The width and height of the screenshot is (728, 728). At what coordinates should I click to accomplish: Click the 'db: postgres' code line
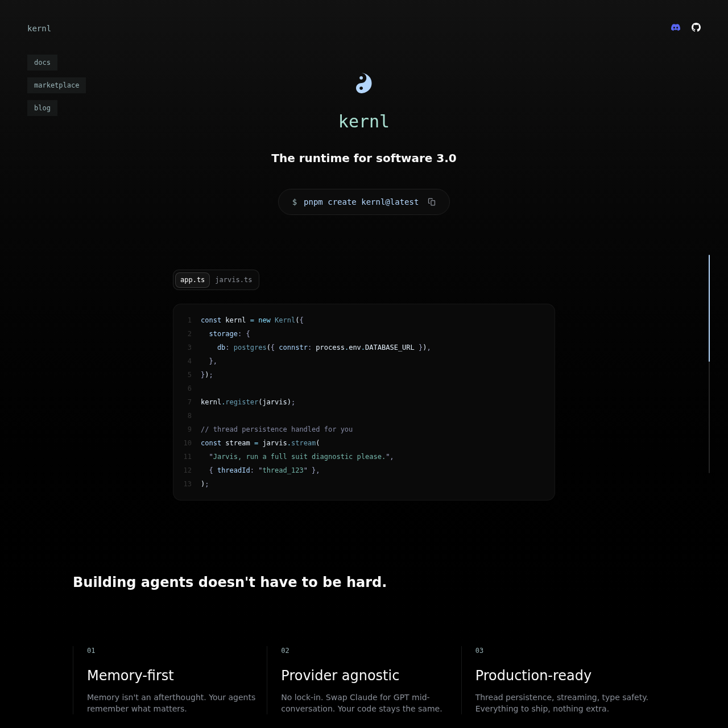point(324,348)
